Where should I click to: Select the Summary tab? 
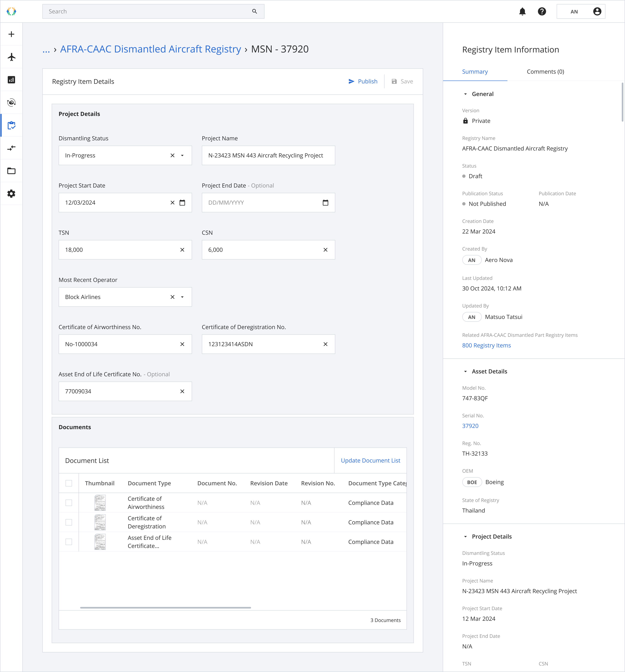[x=475, y=72]
